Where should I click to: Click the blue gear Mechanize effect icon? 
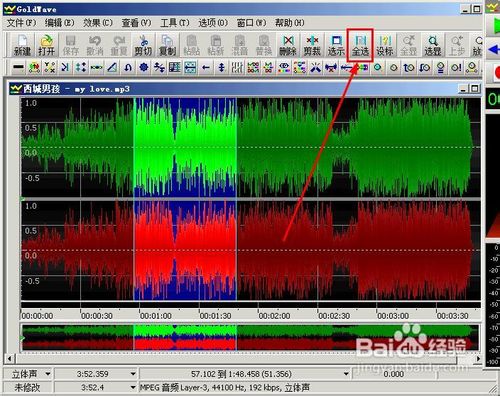tap(144, 68)
